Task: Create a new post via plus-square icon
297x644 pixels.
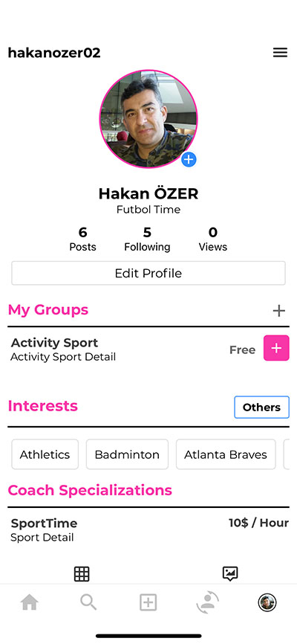Action: click(x=148, y=603)
